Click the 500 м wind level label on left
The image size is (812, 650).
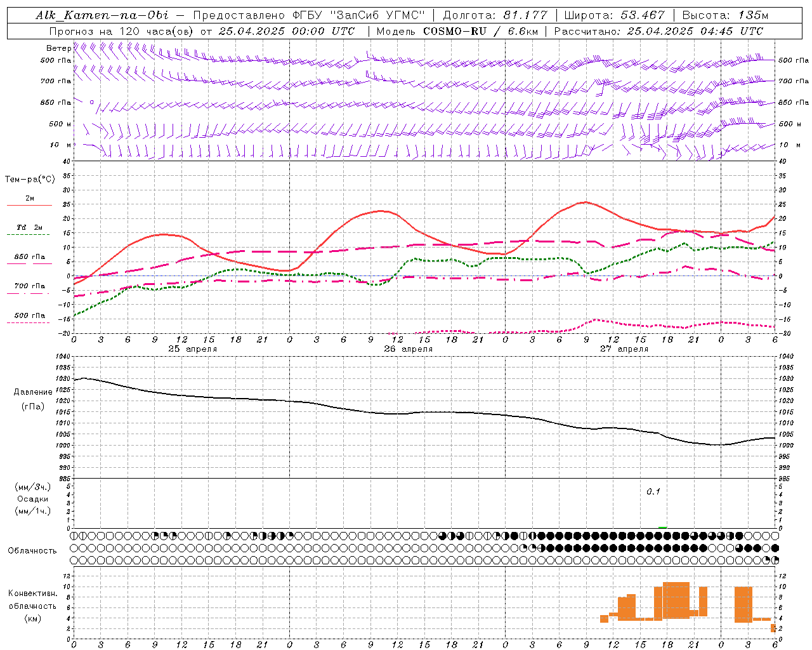tap(61, 124)
